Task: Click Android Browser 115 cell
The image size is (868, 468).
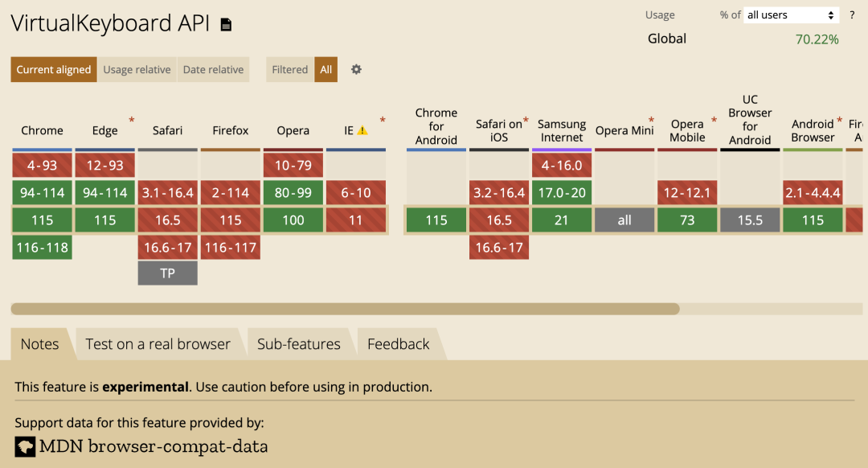Action: (x=813, y=220)
